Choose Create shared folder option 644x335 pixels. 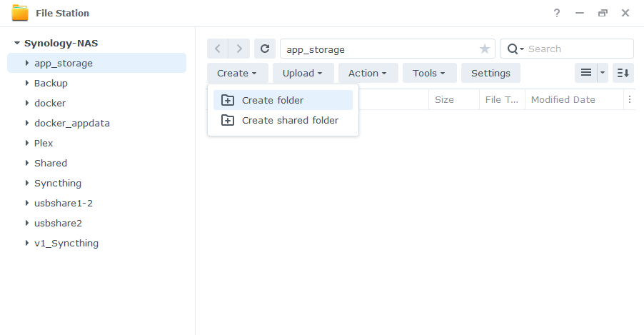pos(290,120)
